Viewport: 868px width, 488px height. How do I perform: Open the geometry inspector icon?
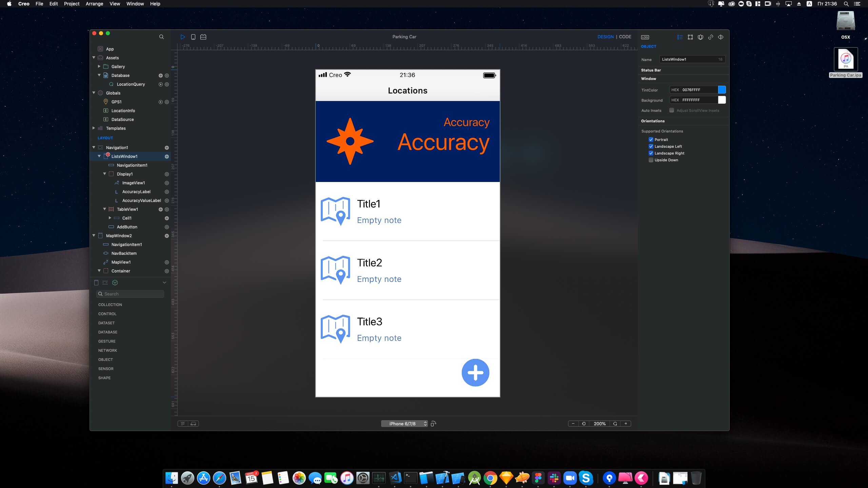690,37
